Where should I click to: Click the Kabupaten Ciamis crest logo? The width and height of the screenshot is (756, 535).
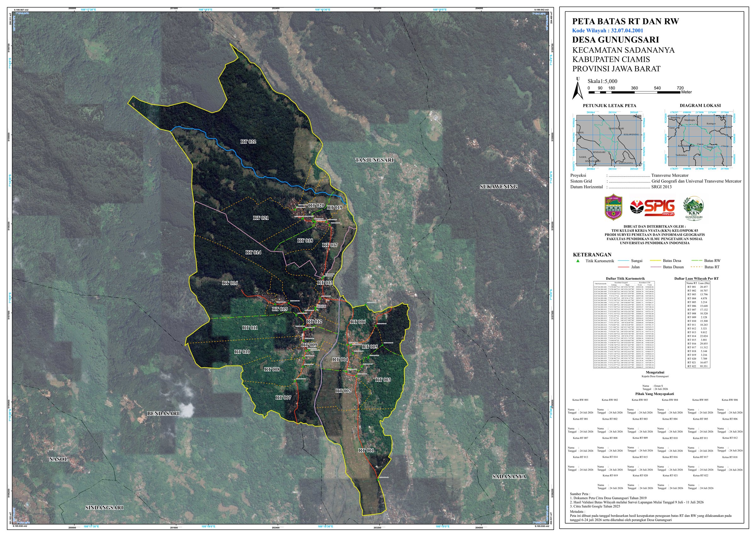(613, 207)
